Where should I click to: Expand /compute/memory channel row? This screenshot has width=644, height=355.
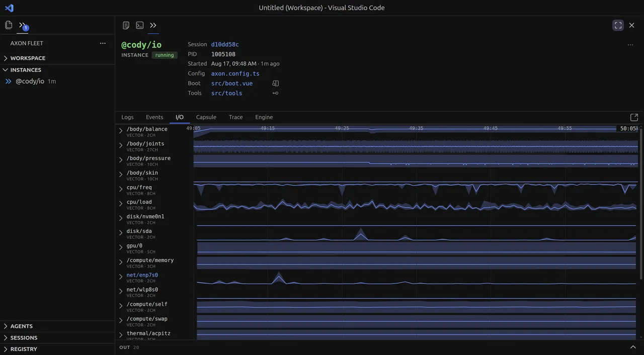pyautogui.click(x=121, y=262)
